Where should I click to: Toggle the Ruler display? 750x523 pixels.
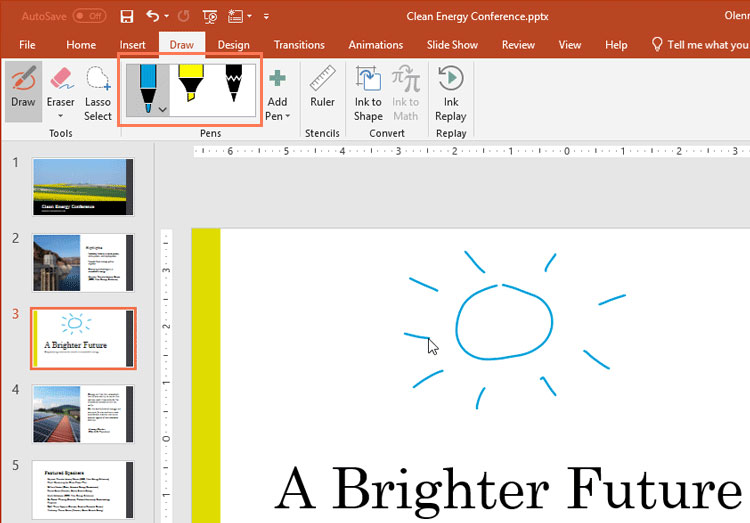[x=322, y=89]
